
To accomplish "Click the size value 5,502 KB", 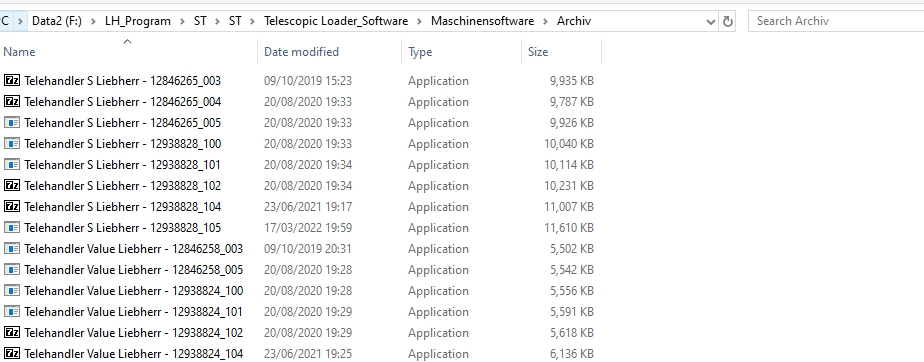I will coord(572,248).
